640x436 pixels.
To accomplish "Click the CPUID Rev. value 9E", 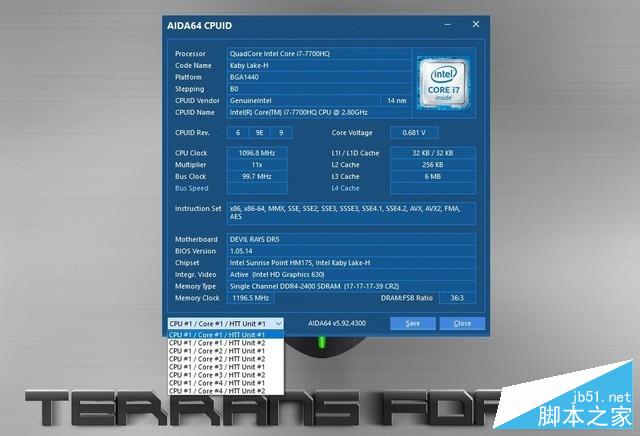I will [259, 133].
